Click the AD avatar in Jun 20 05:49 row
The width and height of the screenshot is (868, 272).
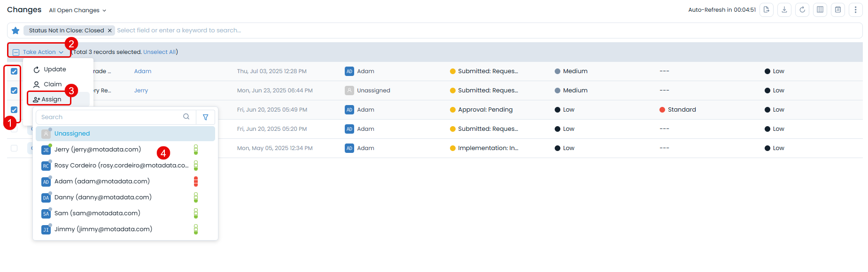click(349, 110)
